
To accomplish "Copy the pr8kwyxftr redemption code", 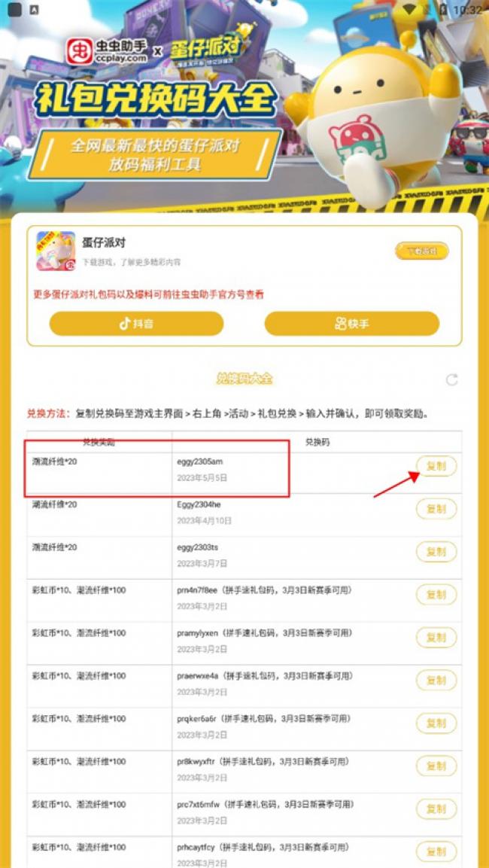I will [x=436, y=766].
